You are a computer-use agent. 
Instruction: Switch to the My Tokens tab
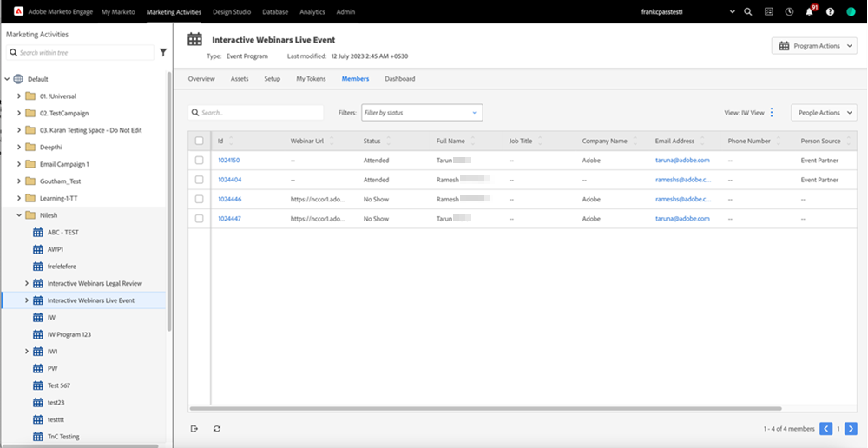(311, 79)
